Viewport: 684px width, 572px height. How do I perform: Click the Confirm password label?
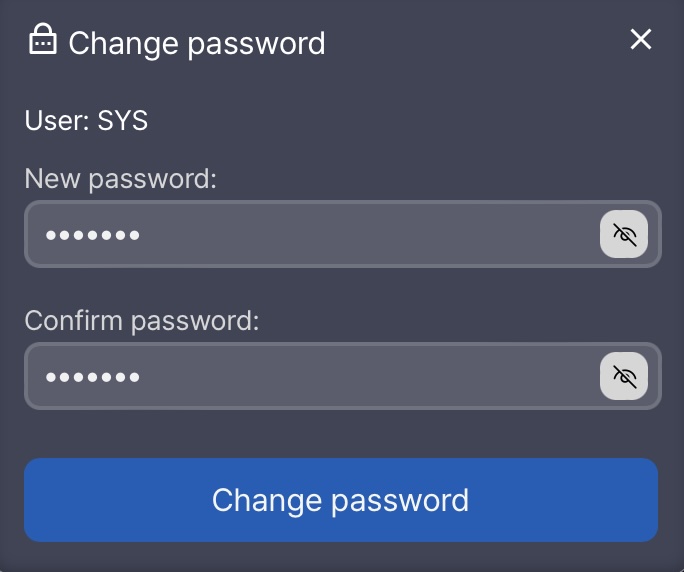141,321
